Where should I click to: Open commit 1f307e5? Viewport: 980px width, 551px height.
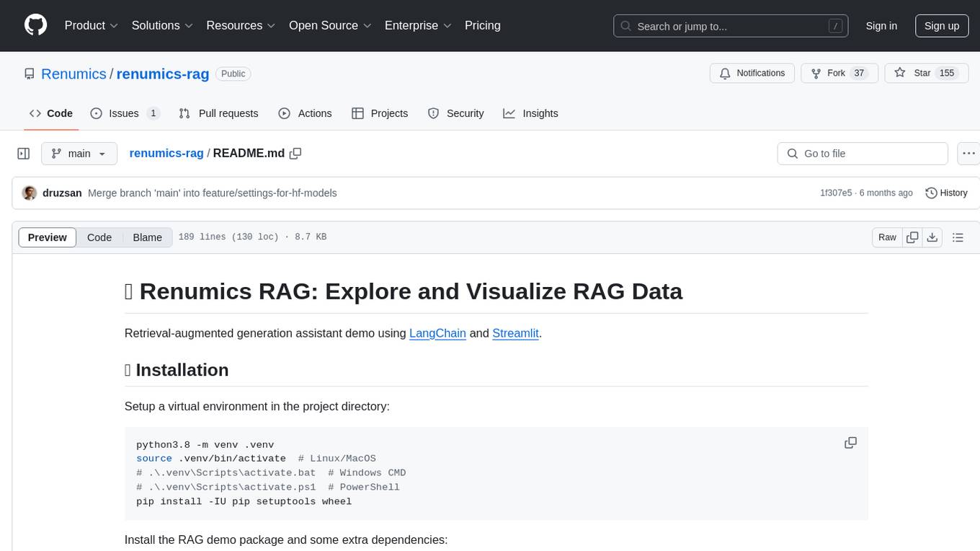pos(836,193)
